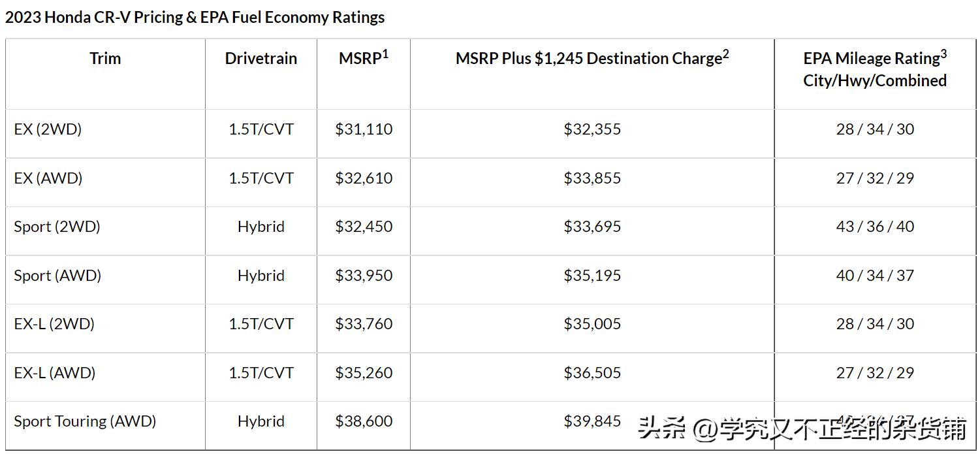Click the 43 / 36 / 40 mileage rating
The image size is (980, 454).
tap(875, 227)
